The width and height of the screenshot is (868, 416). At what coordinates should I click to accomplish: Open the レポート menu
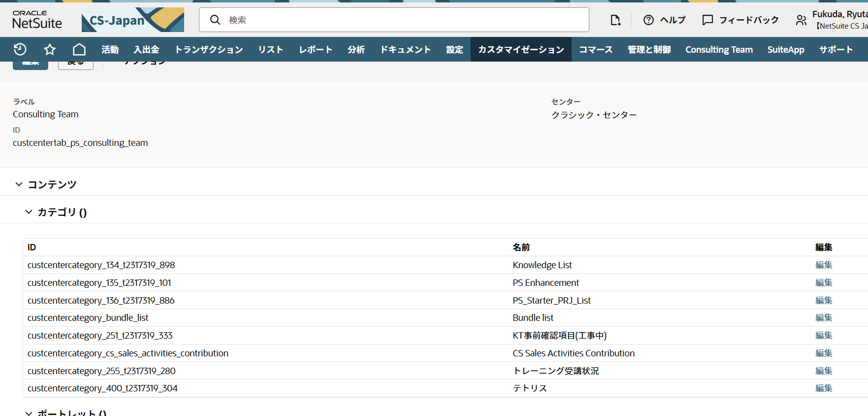[x=316, y=49]
